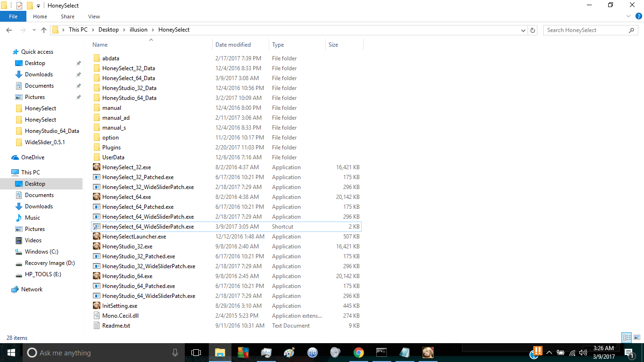Select HoneySelect_64.exe application icon
The width and height of the screenshot is (644, 362).
coord(97,197)
